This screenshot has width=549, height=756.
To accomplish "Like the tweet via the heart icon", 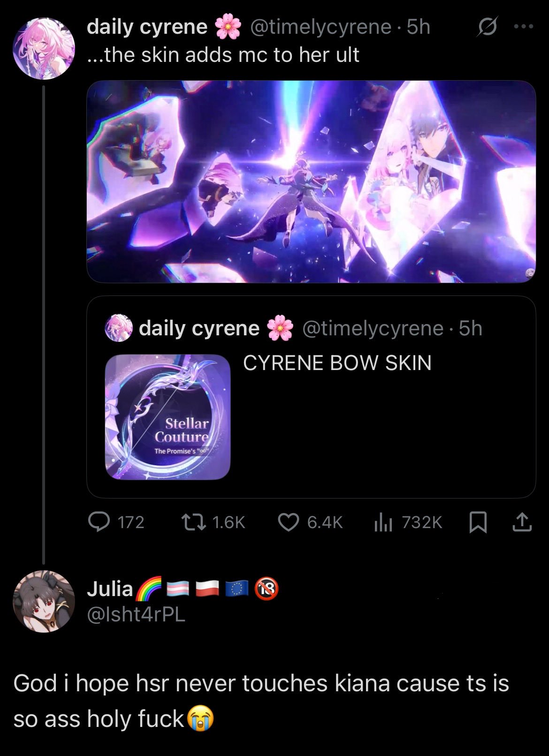I will coord(289,522).
